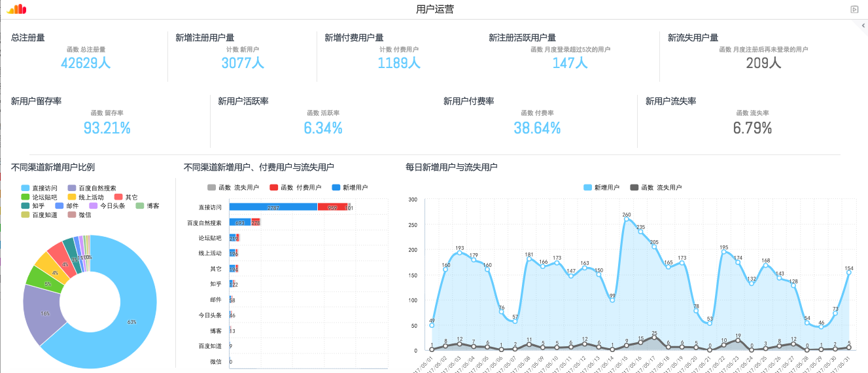Screen dimensions: 868x373
Task: Click the churn series data point labeled 25
Action: click(x=654, y=337)
